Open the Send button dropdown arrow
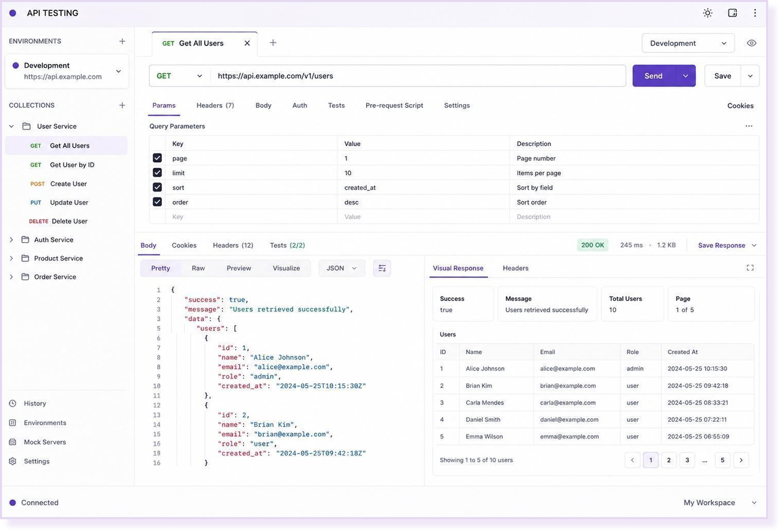 pos(686,76)
